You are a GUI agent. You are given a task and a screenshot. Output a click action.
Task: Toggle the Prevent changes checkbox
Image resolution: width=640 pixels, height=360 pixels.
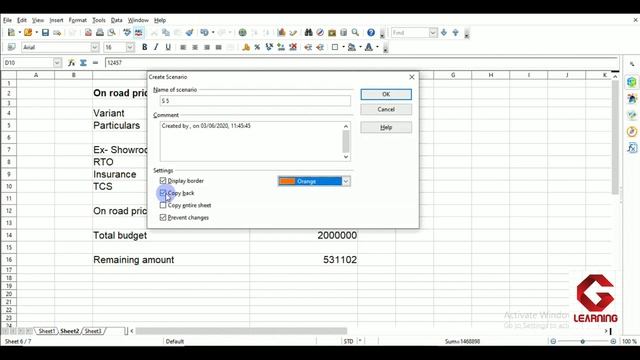163,217
